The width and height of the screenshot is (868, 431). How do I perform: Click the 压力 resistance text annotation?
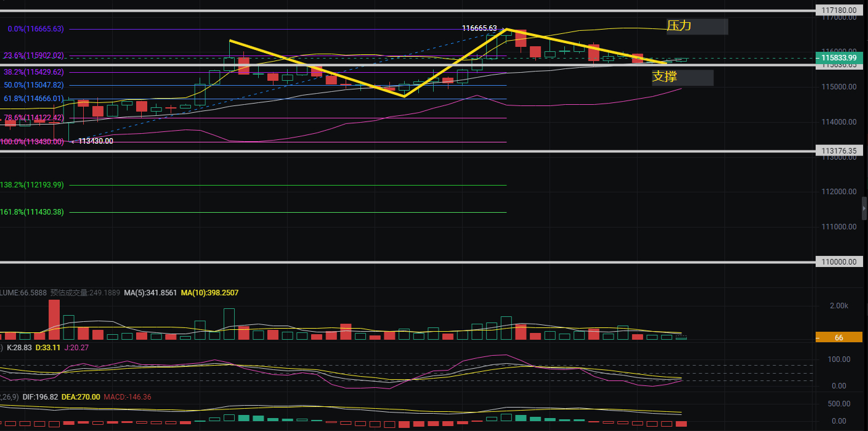click(x=679, y=26)
